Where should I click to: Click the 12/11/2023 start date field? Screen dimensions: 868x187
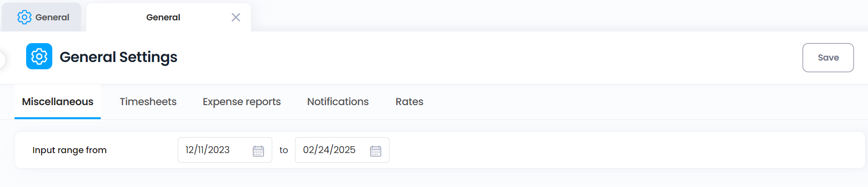point(225,150)
